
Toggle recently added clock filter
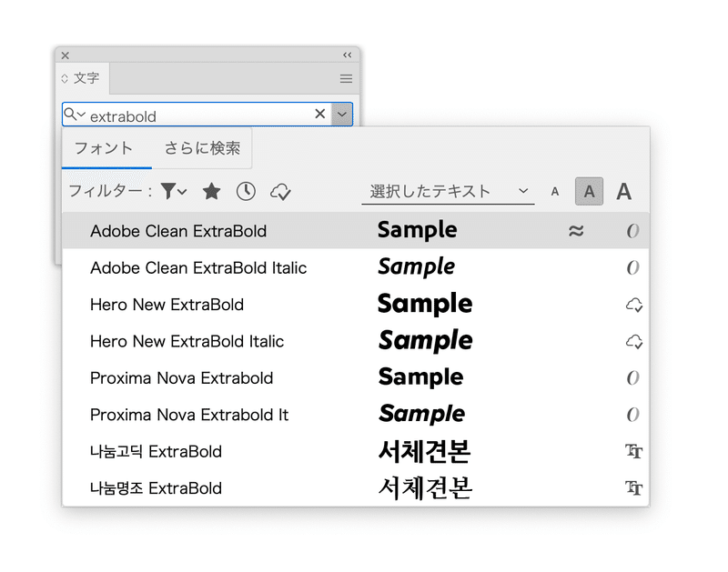(x=246, y=191)
